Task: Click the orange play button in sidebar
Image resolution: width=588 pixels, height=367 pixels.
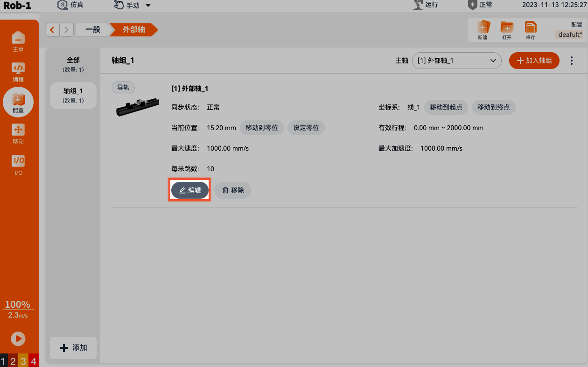Action: click(x=18, y=339)
